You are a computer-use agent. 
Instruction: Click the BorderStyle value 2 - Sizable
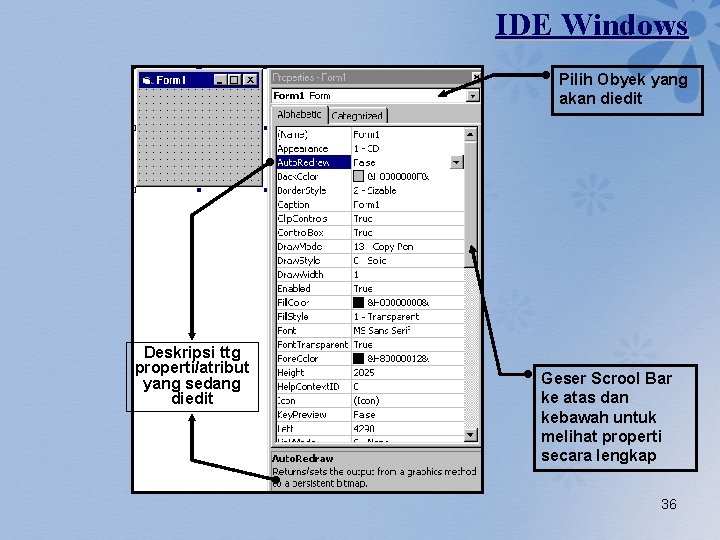point(408,191)
